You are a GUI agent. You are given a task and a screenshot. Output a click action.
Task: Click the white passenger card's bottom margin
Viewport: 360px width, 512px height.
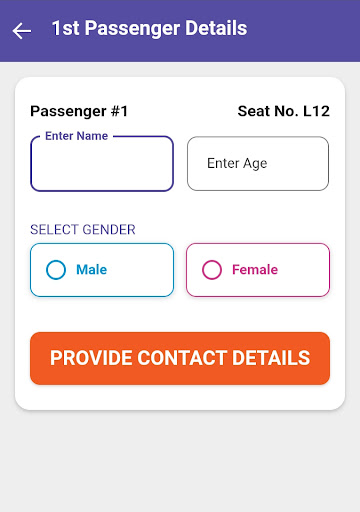(x=180, y=397)
